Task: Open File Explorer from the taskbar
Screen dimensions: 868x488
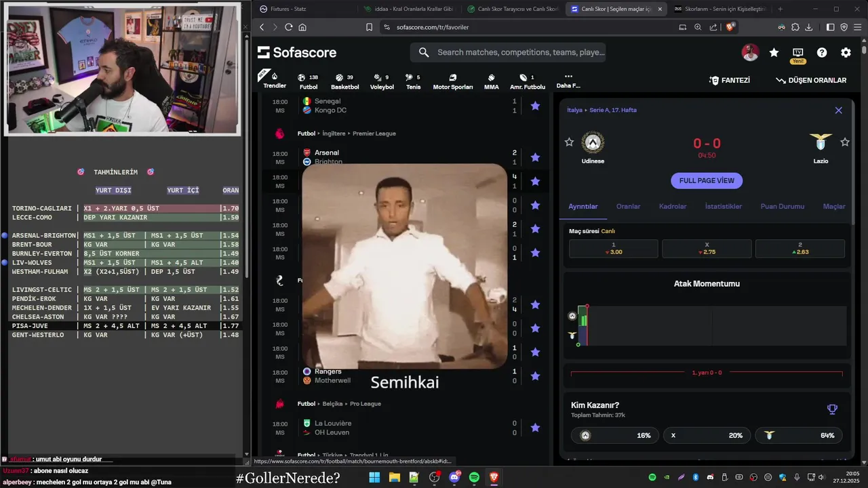Action: (x=394, y=477)
